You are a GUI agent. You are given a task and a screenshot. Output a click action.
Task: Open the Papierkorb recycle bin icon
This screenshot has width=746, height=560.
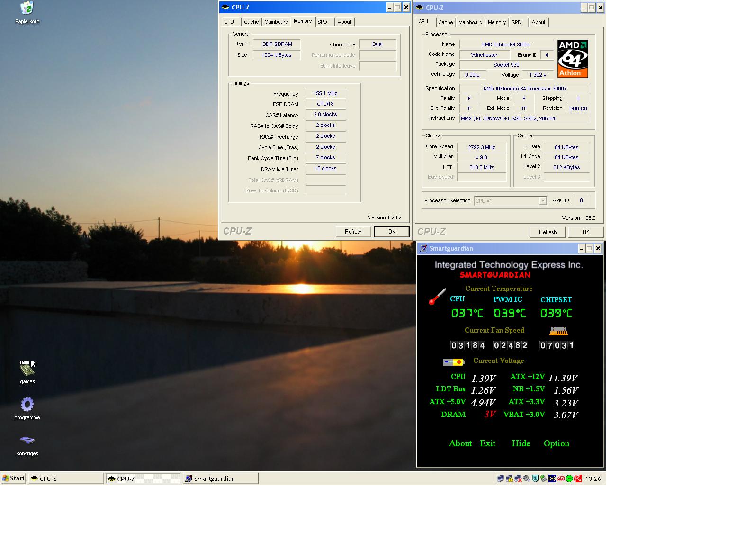pyautogui.click(x=27, y=9)
